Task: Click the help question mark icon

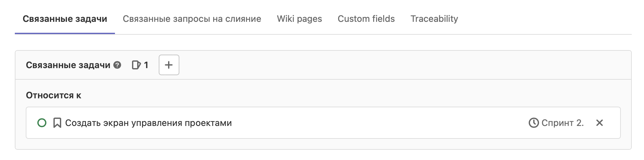Action: coord(118,65)
